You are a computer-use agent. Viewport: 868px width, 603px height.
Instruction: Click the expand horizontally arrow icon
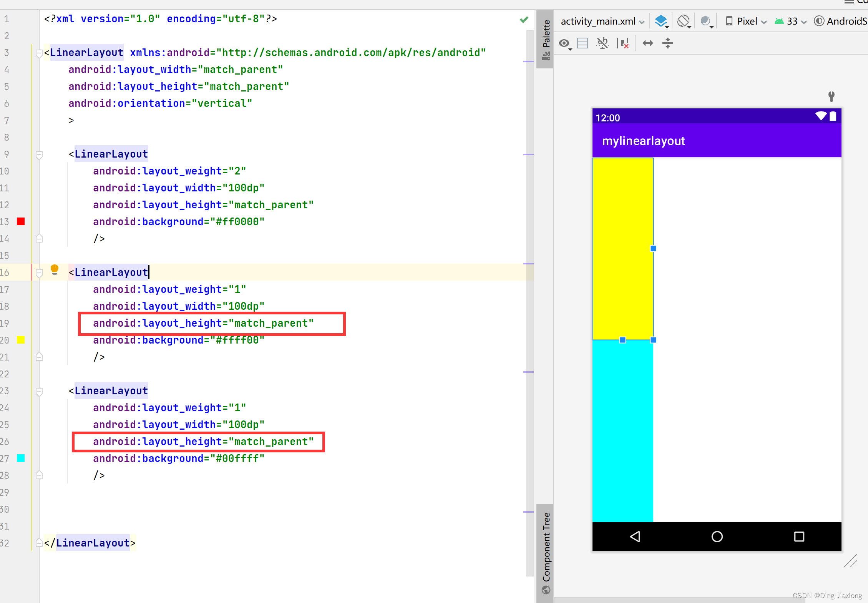tap(648, 43)
